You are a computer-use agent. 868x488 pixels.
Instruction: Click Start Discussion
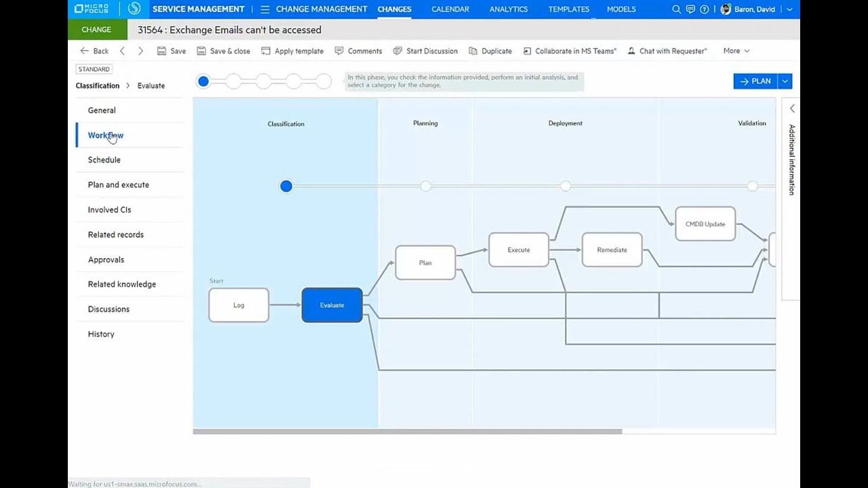coord(425,51)
